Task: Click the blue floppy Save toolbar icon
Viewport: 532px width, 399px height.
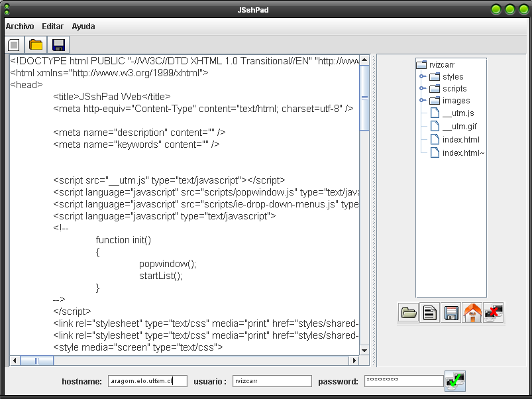Action: point(58,45)
